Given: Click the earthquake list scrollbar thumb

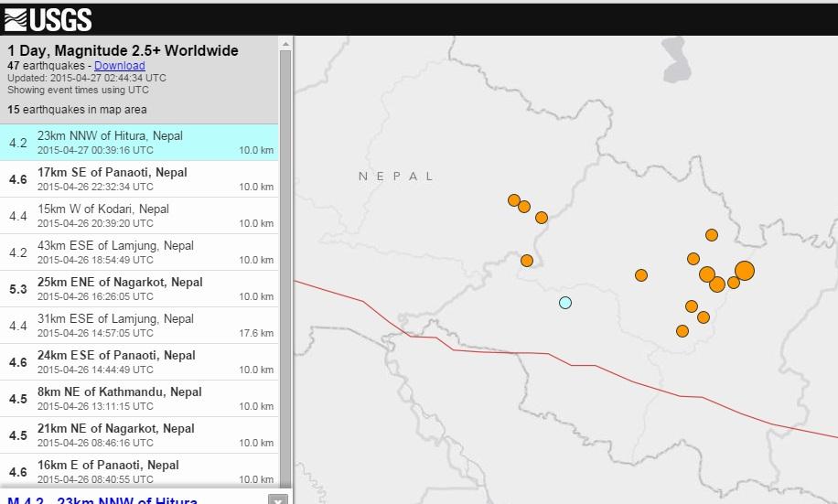Looking at the screenshot, I should [285, 265].
